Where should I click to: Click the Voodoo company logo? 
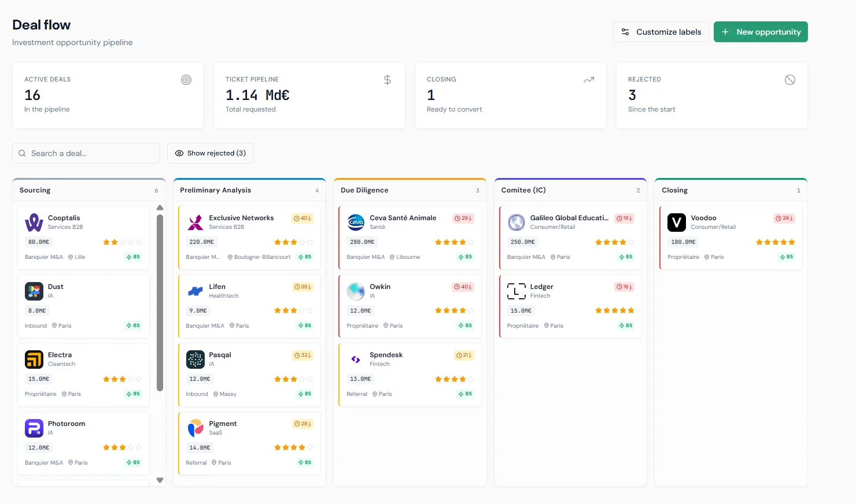tap(677, 223)
